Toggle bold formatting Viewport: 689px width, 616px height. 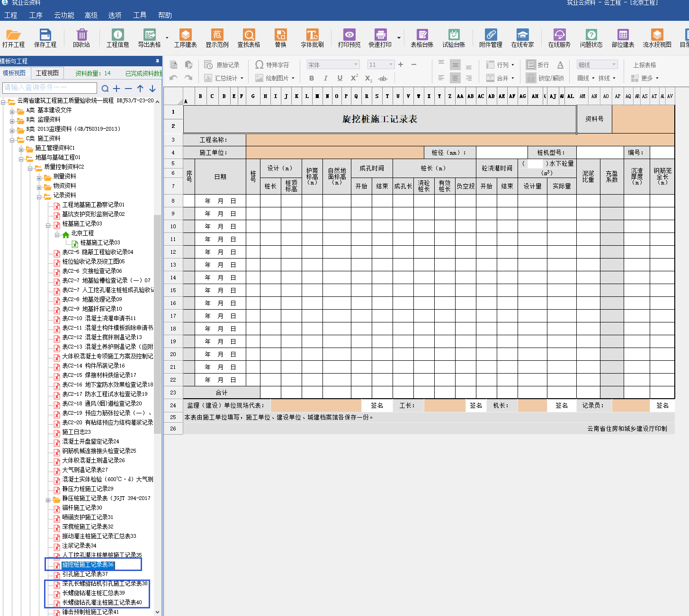(x=311, y=78)
